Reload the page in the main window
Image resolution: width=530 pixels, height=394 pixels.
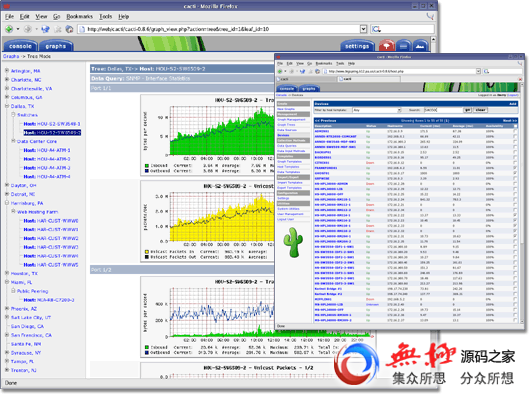coord(45,29)
